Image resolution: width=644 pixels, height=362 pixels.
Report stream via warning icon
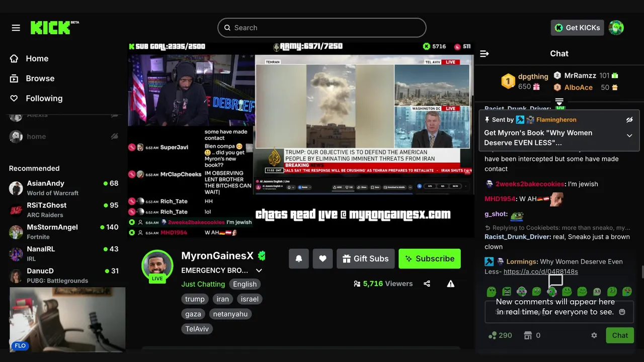451,284
